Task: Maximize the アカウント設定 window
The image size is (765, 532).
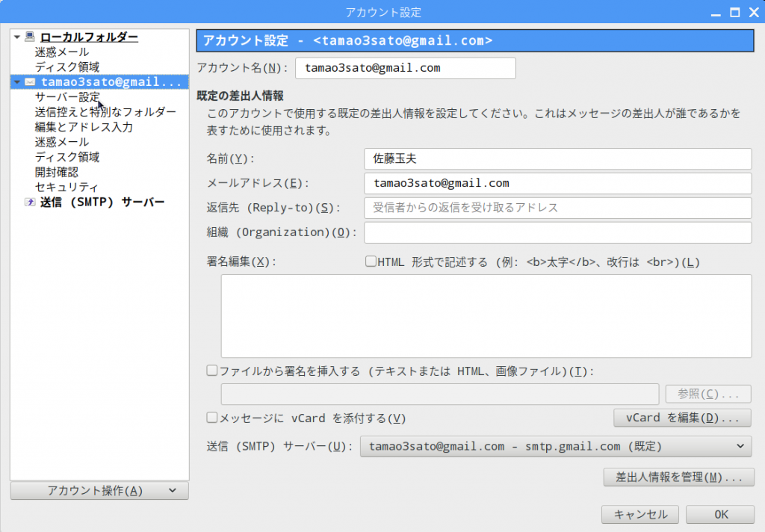Action: point(735,13)
